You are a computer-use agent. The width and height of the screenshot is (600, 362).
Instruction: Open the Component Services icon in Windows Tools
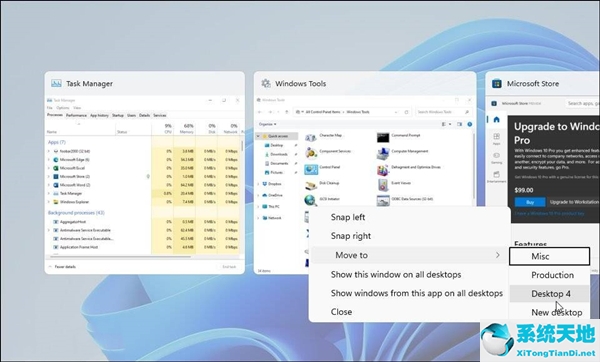click(x=311, y=153)
